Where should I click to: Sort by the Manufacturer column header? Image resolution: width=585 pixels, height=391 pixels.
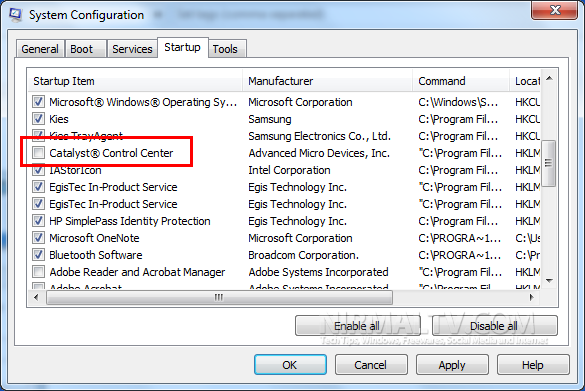point(328,81)
